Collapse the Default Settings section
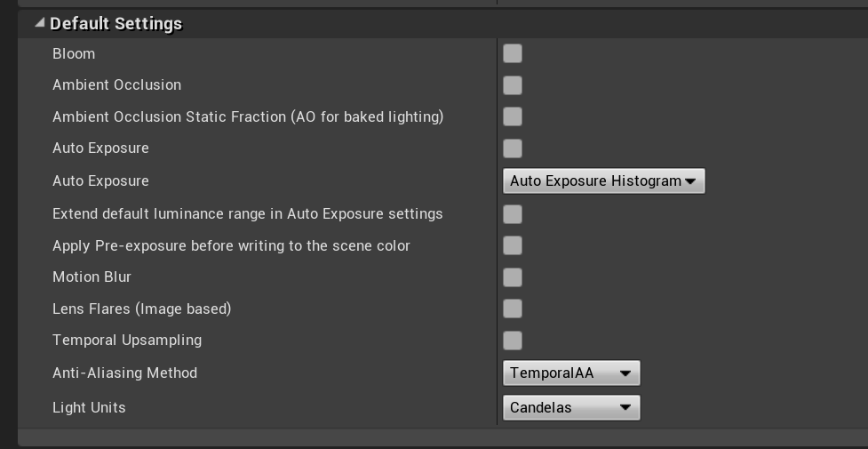The height and width of the screenshot is (449, 868). (39, 24)
